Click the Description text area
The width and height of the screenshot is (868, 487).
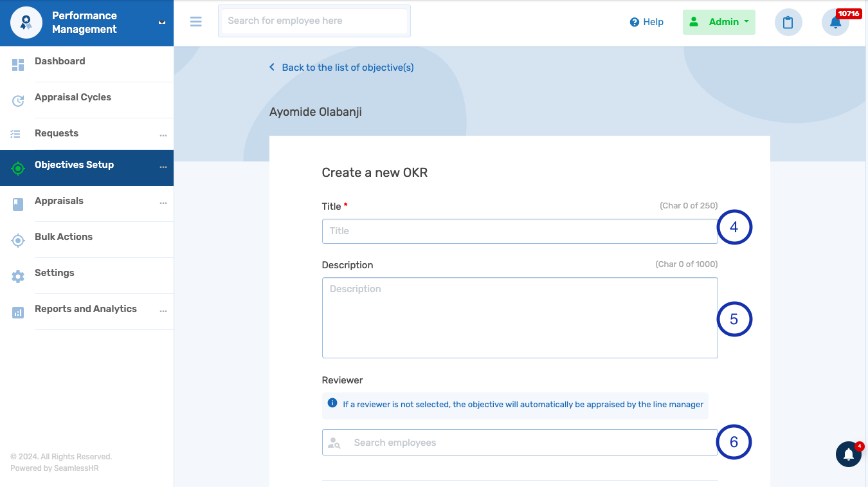tap(520, 318)
